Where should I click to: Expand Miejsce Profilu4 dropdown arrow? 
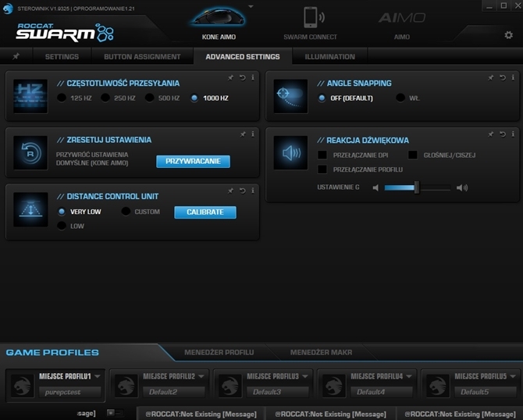pyautogui.click(x=409, y=376)
